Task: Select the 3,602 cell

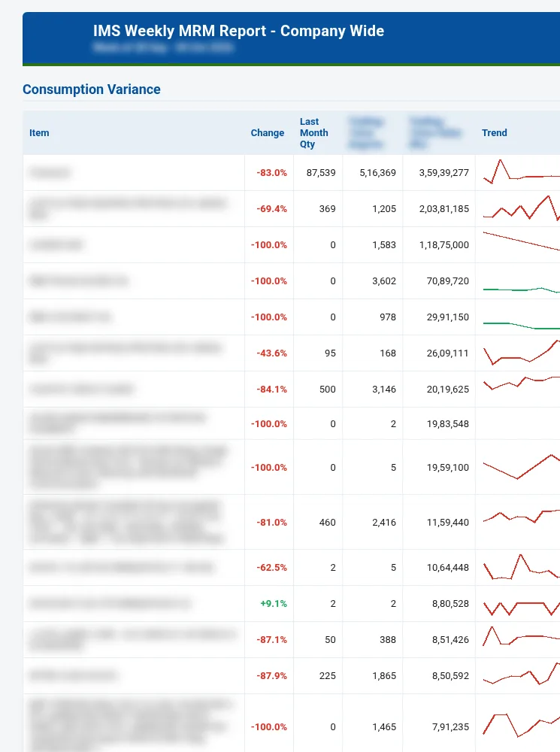Action: point(384,280)
